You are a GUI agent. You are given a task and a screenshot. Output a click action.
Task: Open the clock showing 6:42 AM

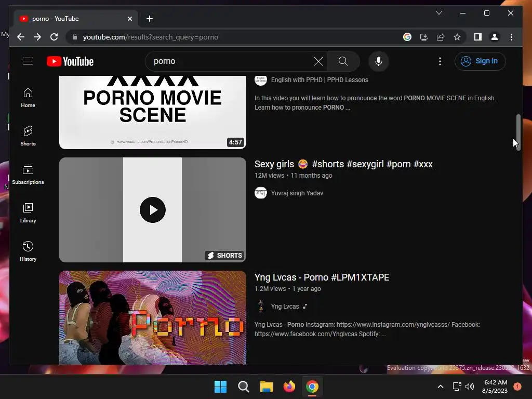(495, 387)
